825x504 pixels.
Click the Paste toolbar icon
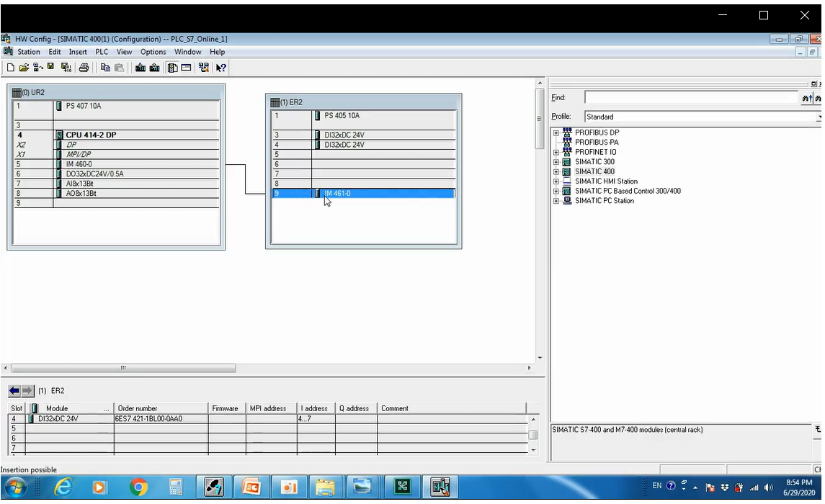tap(120, 68)
